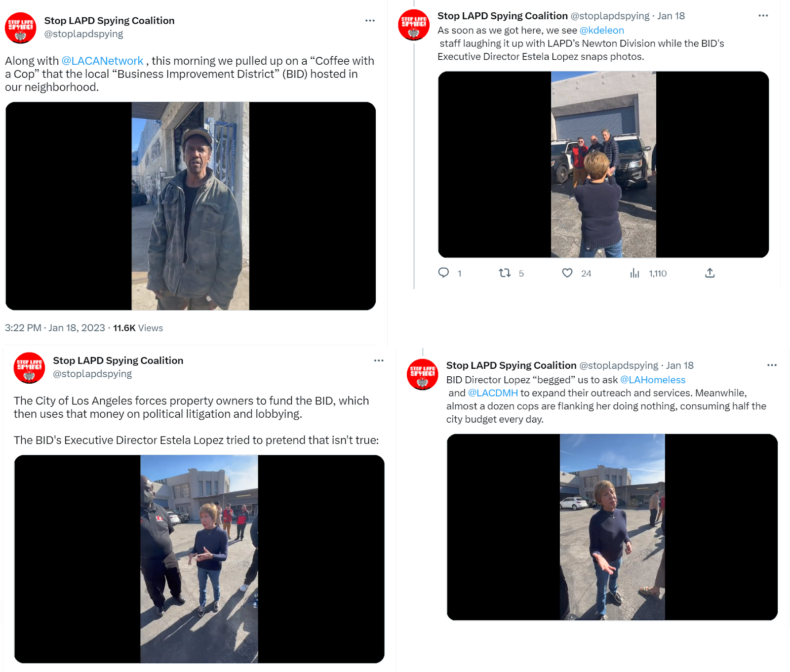Open Stop LAPD Spying avatar on top-left tweet

(21, 28)
